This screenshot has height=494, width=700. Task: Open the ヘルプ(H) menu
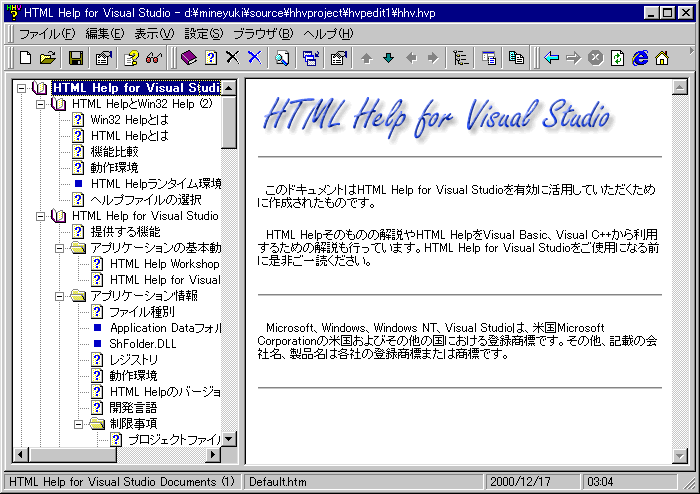[x=329, y=34]
